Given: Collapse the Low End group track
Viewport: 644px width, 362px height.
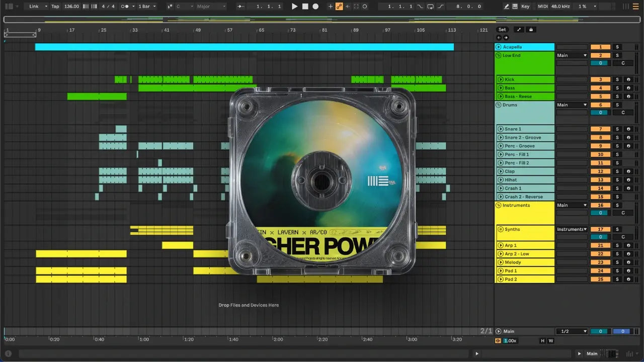Looking at the screenshot, I should point(498,55).
